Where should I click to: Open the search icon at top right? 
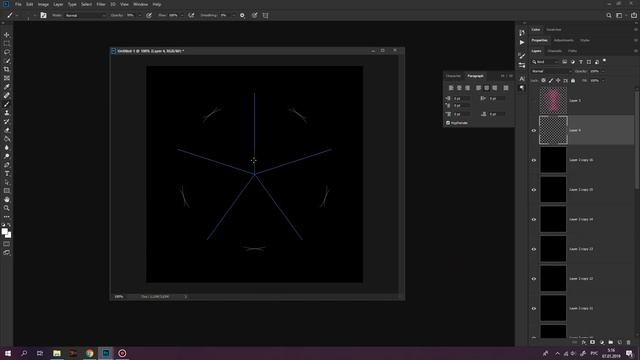609,15
